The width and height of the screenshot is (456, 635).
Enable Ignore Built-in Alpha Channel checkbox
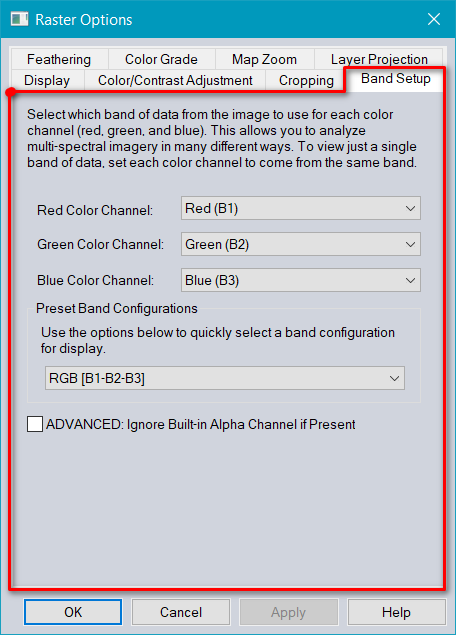coord(35,424)
